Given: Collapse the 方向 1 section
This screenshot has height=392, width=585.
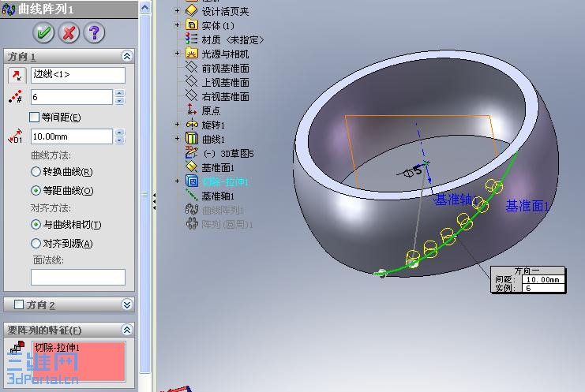Looking at the screenshot, I should [x=127, y=56].
